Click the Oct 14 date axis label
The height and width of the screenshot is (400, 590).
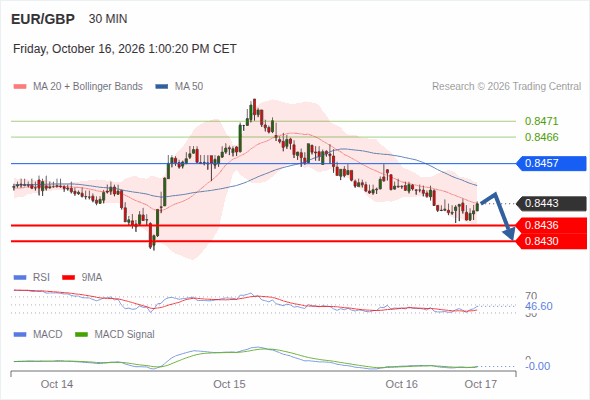[57, 384]
